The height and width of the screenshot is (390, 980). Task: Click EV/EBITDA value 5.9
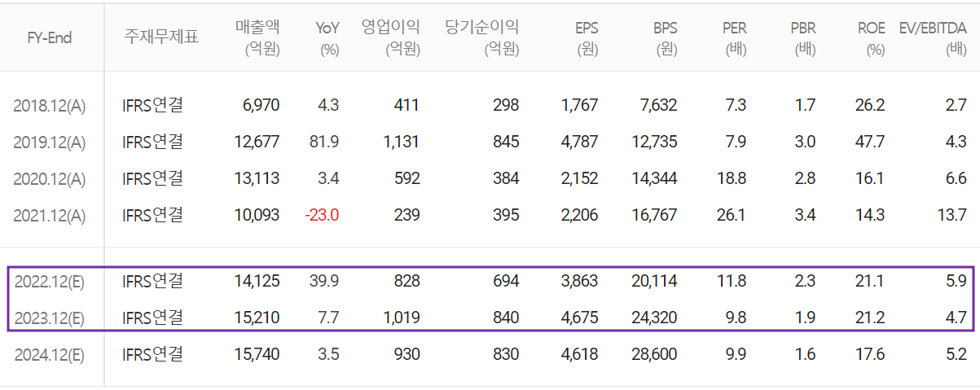pyautogui.click(x=957, y=281)
